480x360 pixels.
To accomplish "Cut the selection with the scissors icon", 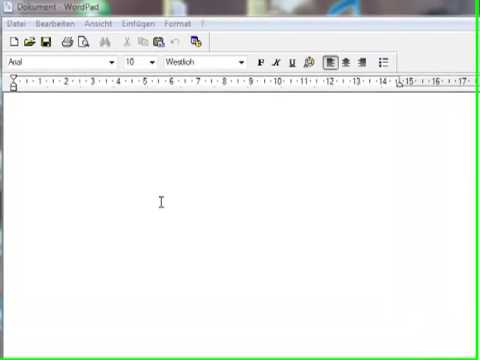I will (x=127, y=42).
